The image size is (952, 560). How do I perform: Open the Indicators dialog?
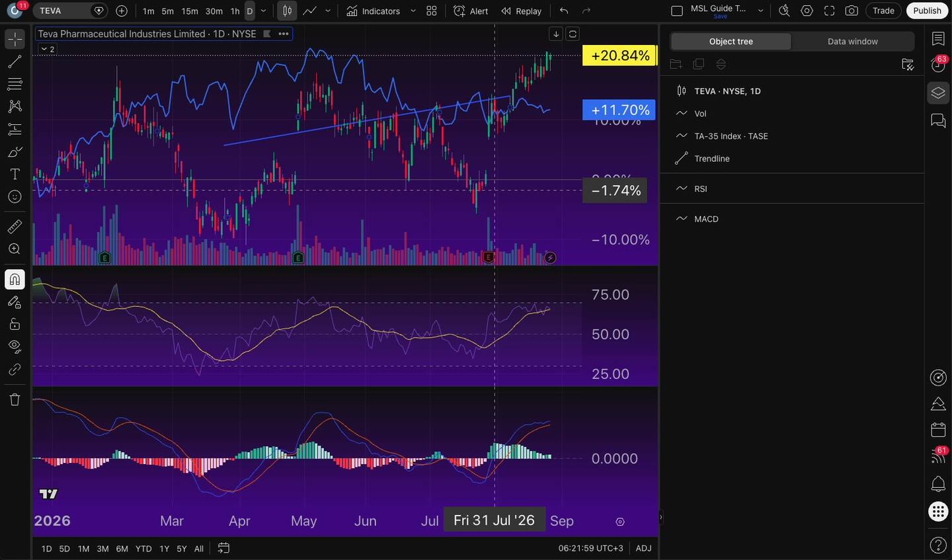pyautogui.click(x=374, y=11)
